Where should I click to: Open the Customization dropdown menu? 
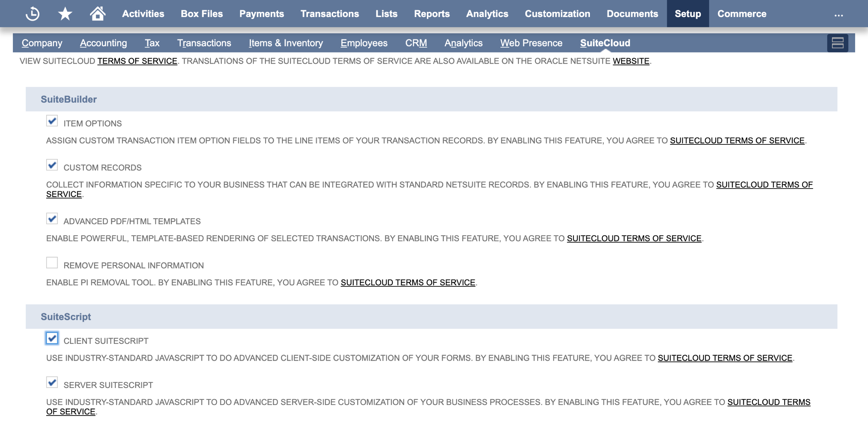pyautogui.click(x=557, y=14)
